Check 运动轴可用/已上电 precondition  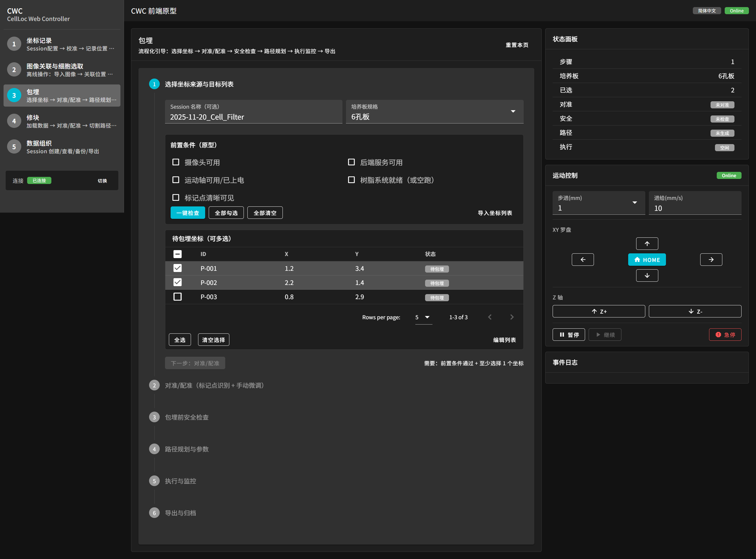click(176, 180)
